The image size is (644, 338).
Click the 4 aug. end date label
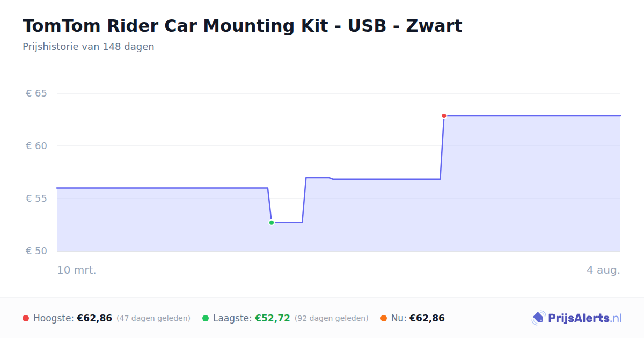(x=603, y=270)
